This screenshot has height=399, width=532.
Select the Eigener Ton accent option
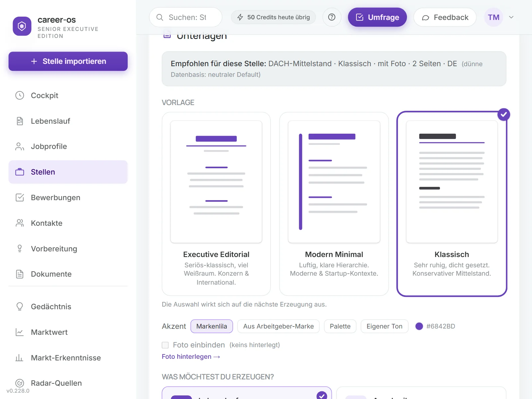click(x=384, y=326)
